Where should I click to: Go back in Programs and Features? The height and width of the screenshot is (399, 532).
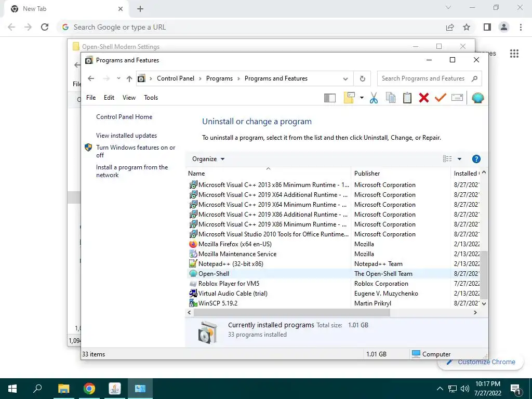[x=90, y=79]
